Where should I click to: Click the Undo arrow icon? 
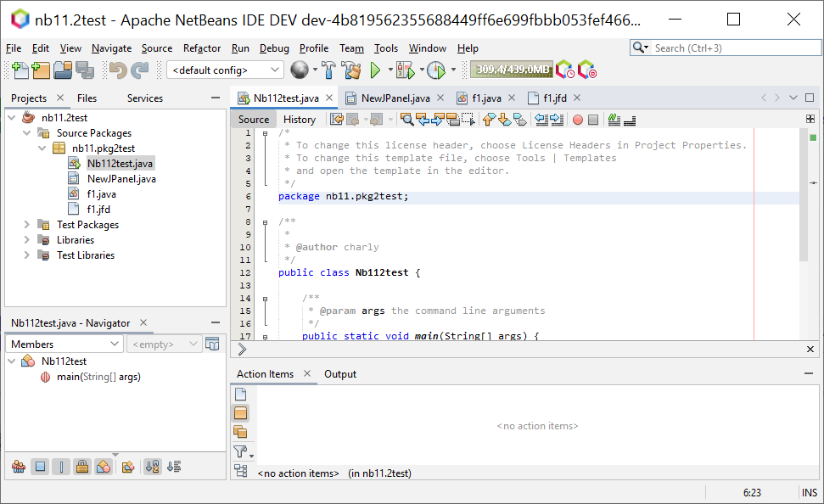118,70
